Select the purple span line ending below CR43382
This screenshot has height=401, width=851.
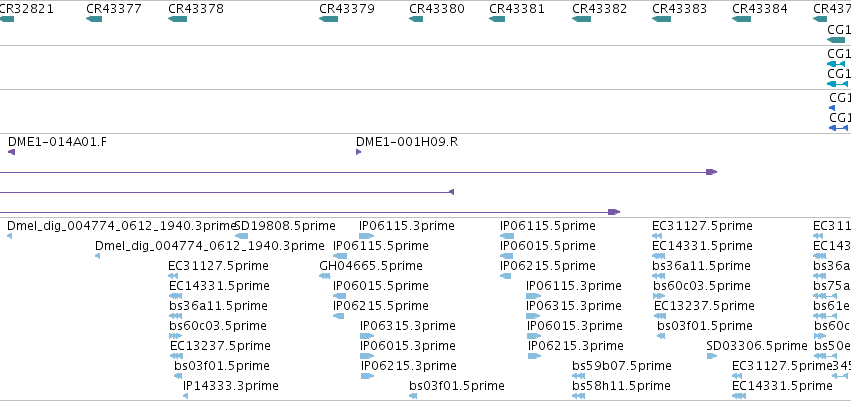pos(310,212)
